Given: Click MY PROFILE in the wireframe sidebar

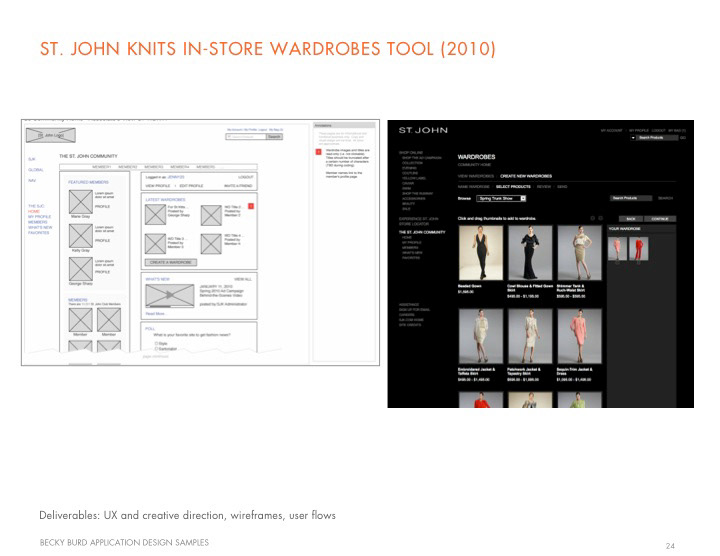Looking at the screenshot, I should point(39,217).
